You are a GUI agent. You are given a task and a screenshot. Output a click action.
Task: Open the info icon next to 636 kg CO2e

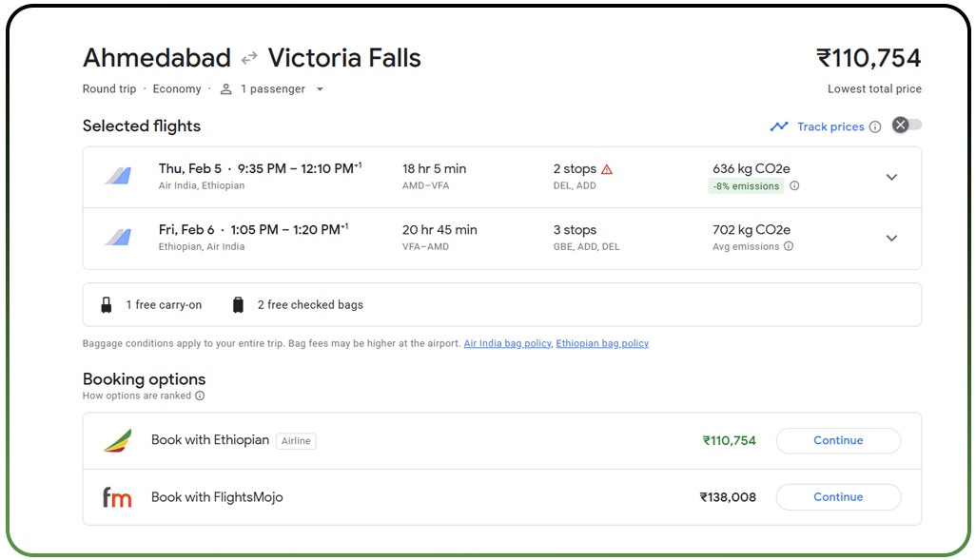795,186
